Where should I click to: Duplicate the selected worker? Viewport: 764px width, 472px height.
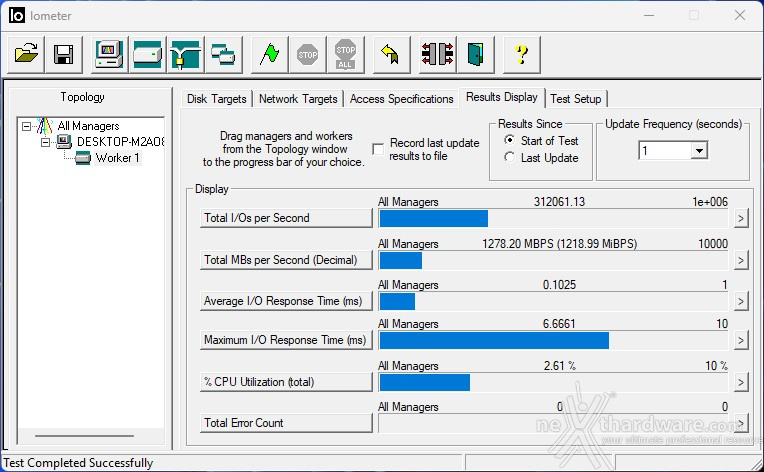point(223,54)
